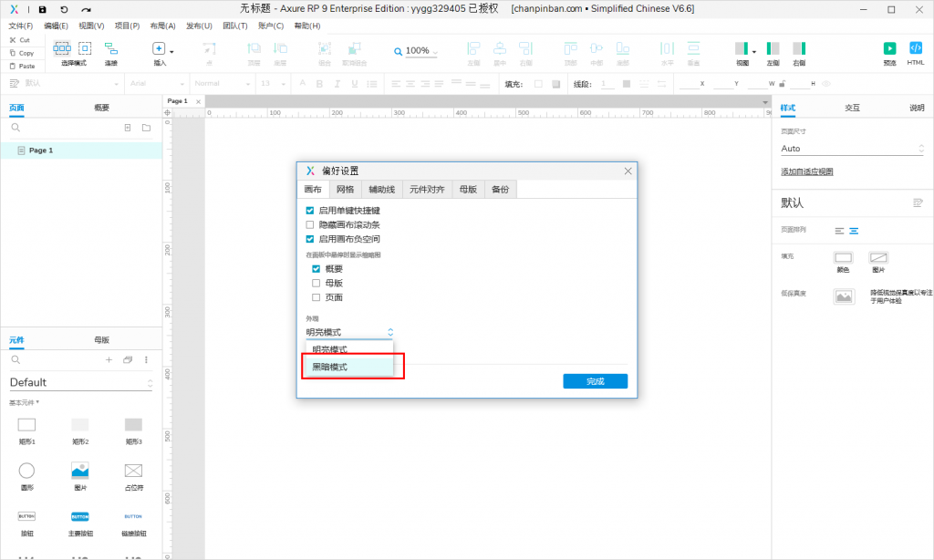Screen dimensions: 934x560
Task: Click the Preview (预览) play icon
Action: [x=889, y=48]
